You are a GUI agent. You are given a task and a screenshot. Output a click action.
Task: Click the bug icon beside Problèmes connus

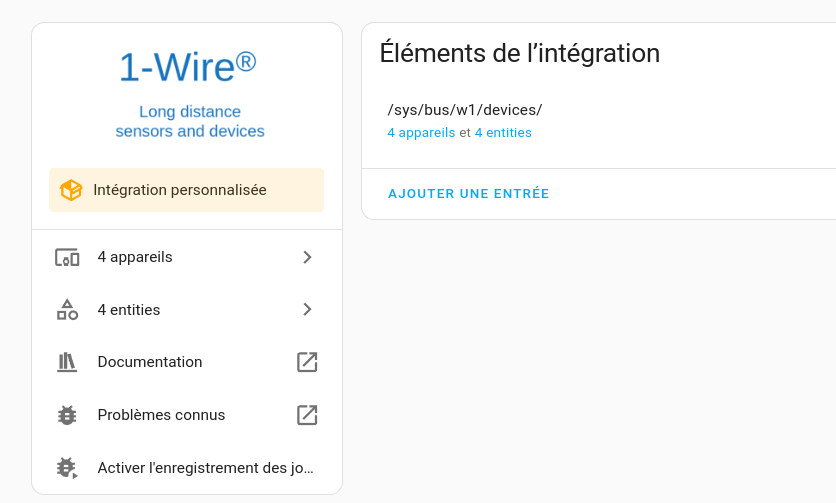coord(67,415)
